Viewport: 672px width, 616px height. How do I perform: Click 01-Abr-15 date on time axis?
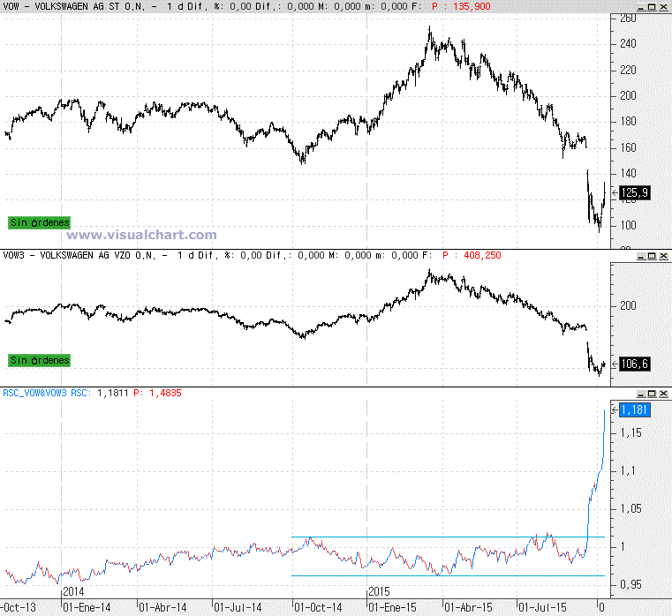[468, 608]
